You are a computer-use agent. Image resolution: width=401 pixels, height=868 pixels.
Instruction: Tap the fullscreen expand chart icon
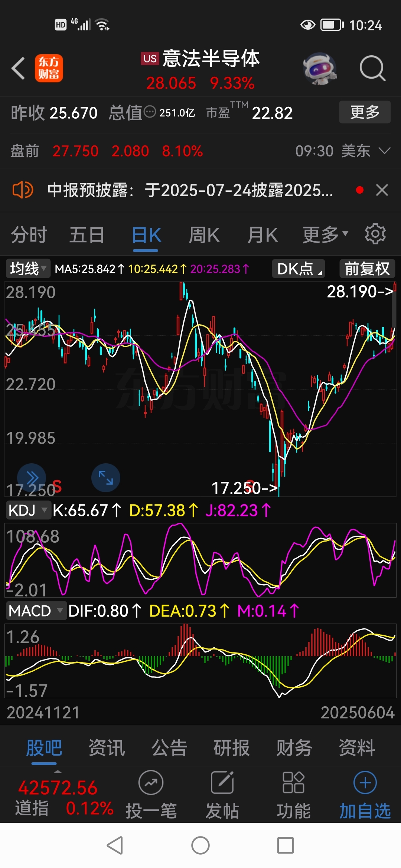[106, 477]
